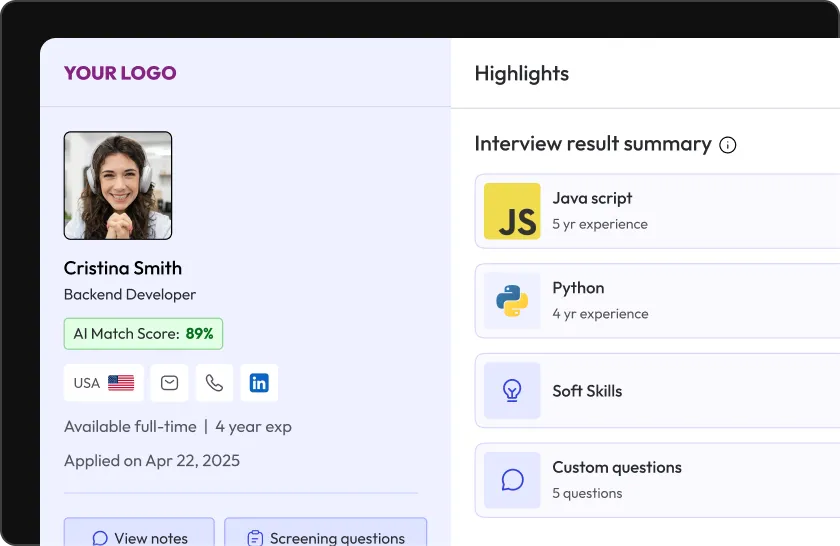Click the phone contact icon
Image resolution: width=840 pixels, height=546 pixels.
[214, 383]
